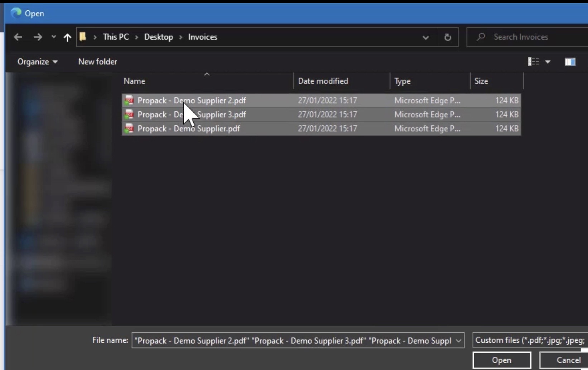Viewport: 588px width, 370px height.
Task: Expand the File name combo box list
Action: coord(458,341)
